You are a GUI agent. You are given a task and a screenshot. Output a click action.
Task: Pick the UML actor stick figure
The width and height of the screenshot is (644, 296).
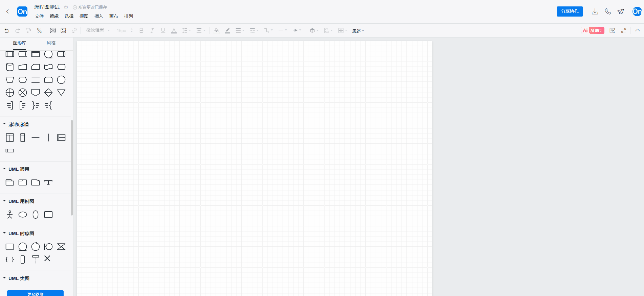(x=10, y=215)
